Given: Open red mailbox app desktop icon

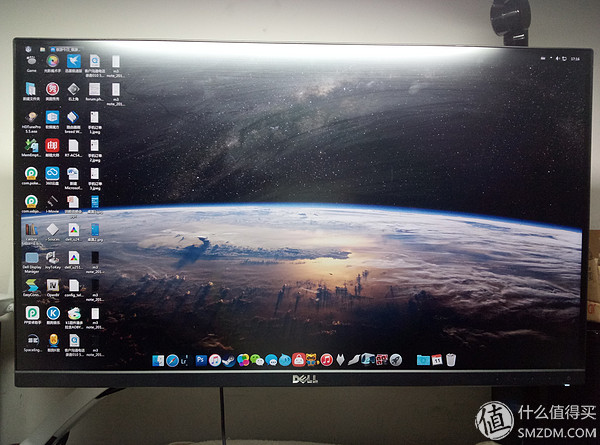Looking at the screenshot, I should 52,148.
